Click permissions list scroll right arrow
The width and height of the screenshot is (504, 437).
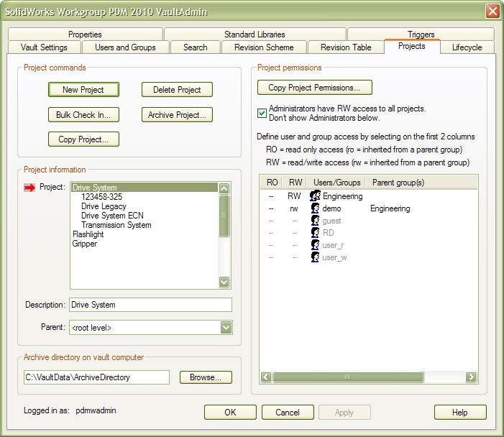[x=471, y=377]
